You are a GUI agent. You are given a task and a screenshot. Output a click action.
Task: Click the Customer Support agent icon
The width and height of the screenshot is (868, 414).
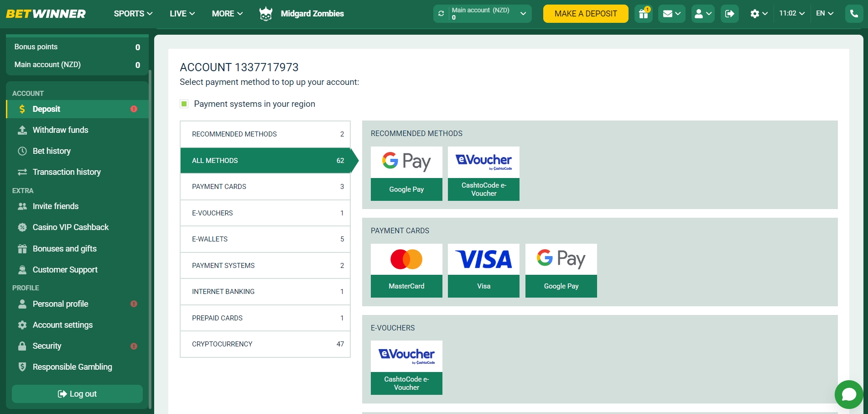[22, 270]
